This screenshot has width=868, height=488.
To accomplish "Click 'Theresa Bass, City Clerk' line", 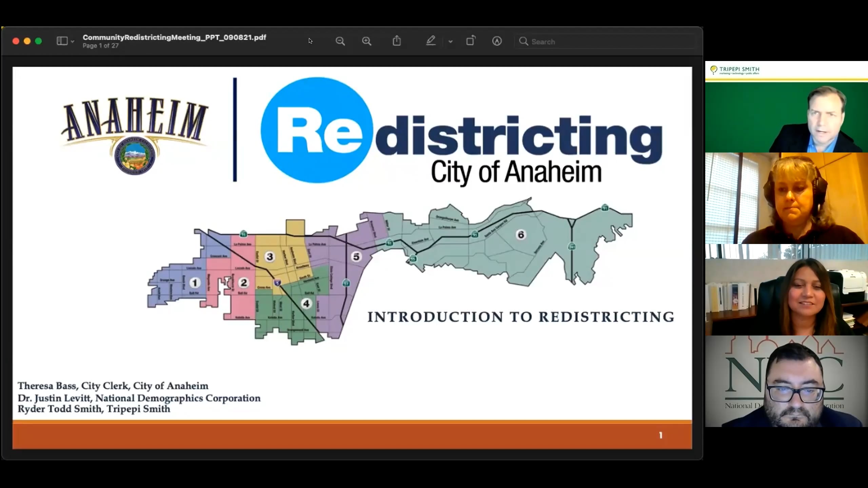I will point(113,386).
